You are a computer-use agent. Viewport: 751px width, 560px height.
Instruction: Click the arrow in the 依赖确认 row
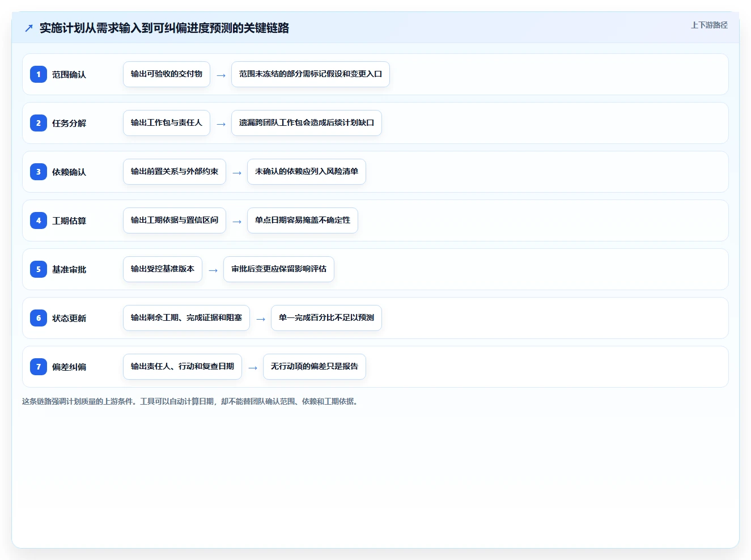tap(237, 173)
